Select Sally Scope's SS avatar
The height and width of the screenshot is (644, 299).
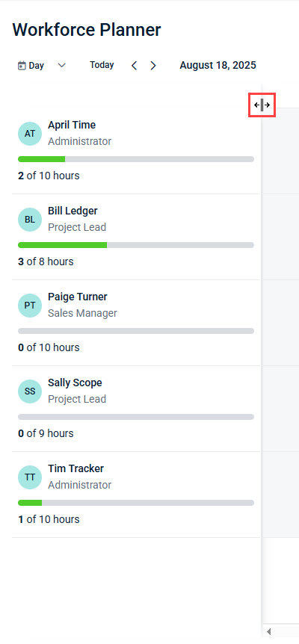coord(30,391)
